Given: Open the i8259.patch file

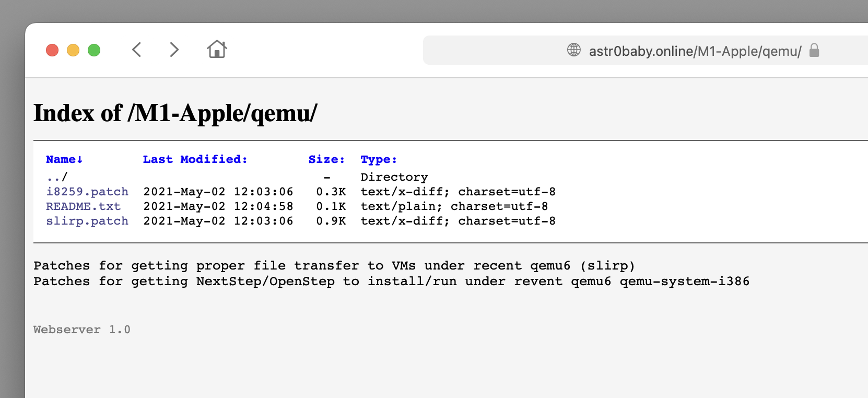Looking at the screenshot, I should 87,192.
